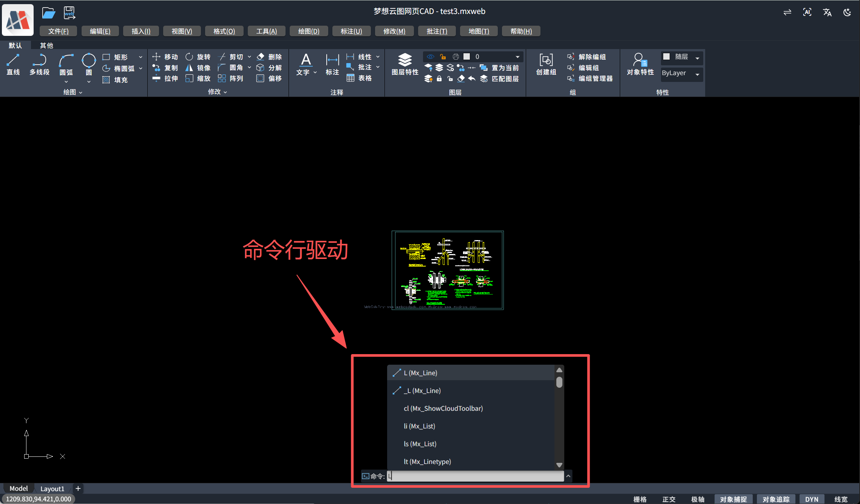Choose L (Mx_Line) command suggestion
The width and height of the screenshot is (860, 504).
(471, 373)
